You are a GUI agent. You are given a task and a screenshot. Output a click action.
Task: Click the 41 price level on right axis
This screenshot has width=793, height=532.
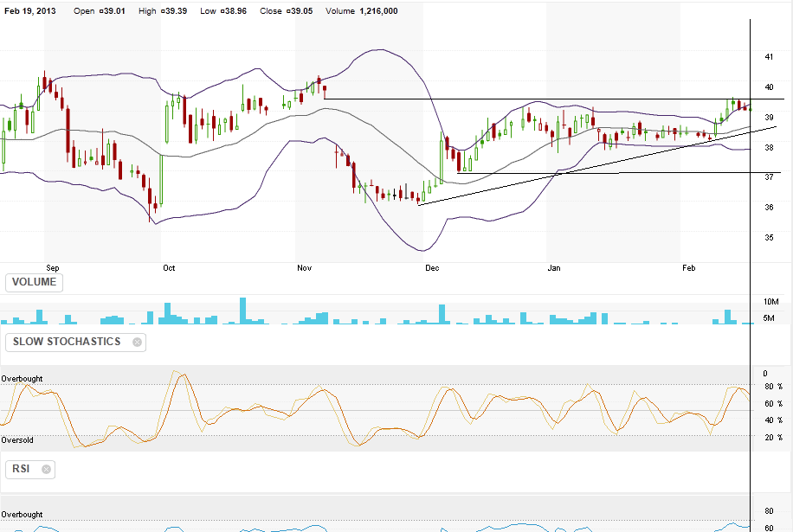tap(769, 57)
